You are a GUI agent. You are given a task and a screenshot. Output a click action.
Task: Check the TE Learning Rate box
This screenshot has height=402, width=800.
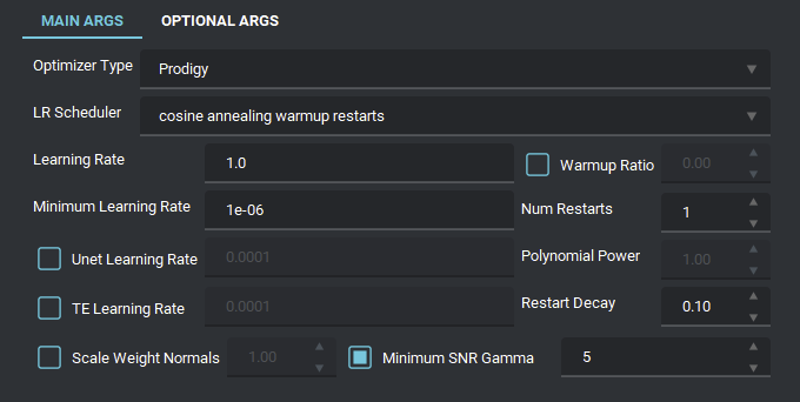[x=49, y=308]
